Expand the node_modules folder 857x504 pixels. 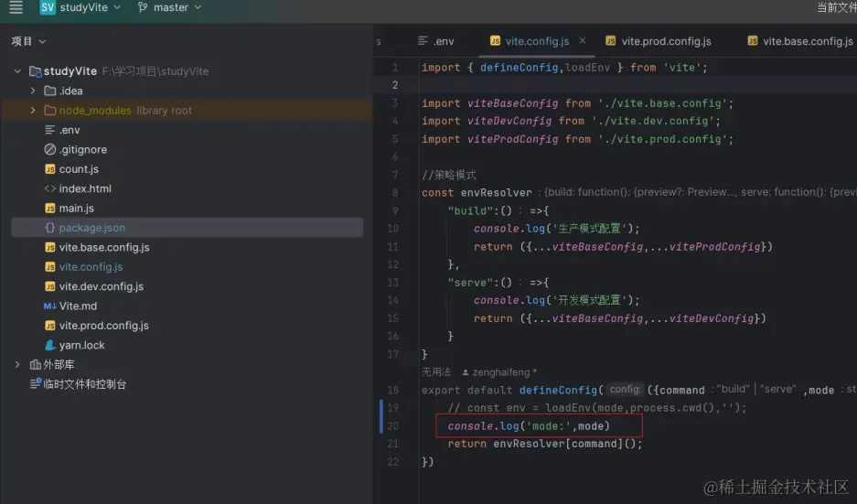33,111
